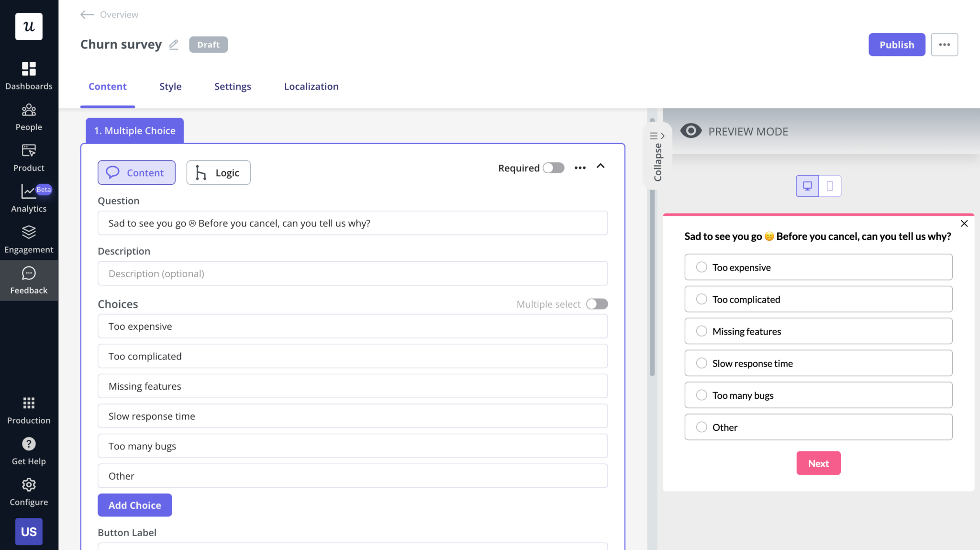Enable Multiple select for choices

pos(596,304)
